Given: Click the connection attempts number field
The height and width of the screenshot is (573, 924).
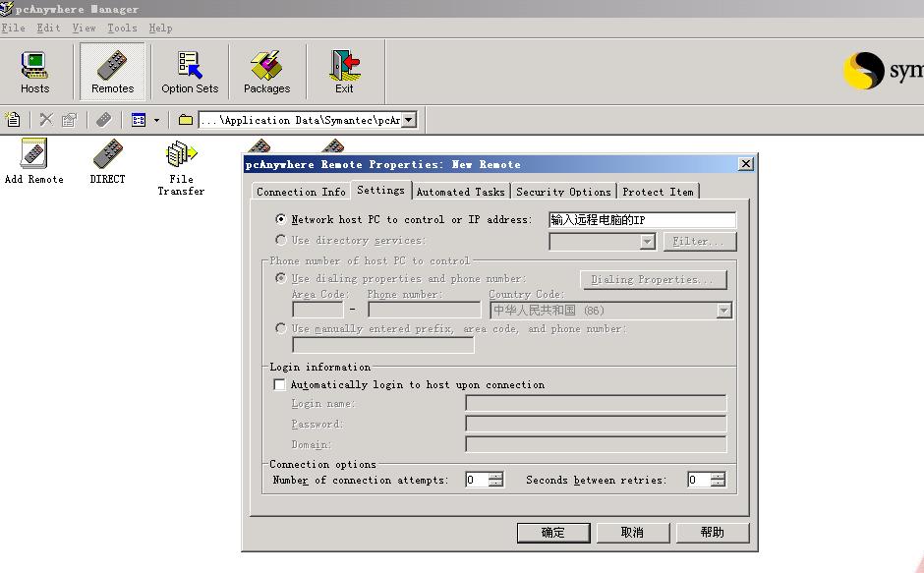Looking at the screenshot, I should [478, 480].
